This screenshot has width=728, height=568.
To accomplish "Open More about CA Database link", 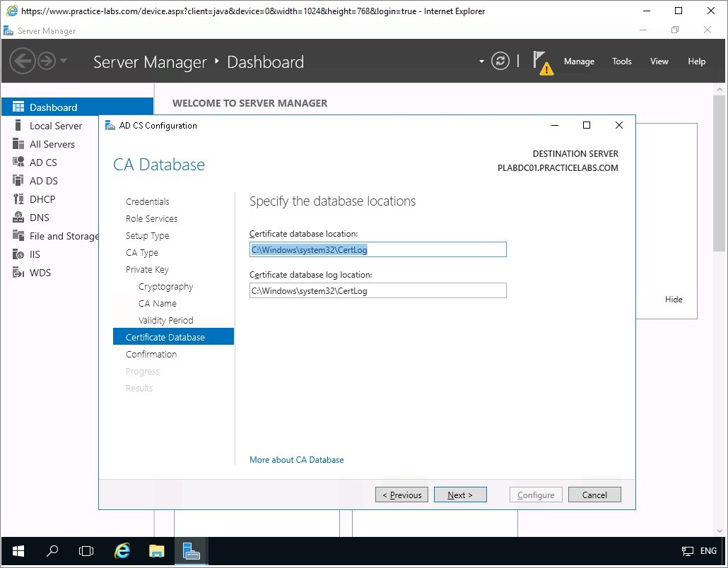I will pyautogui.click(x=297, y=459).
